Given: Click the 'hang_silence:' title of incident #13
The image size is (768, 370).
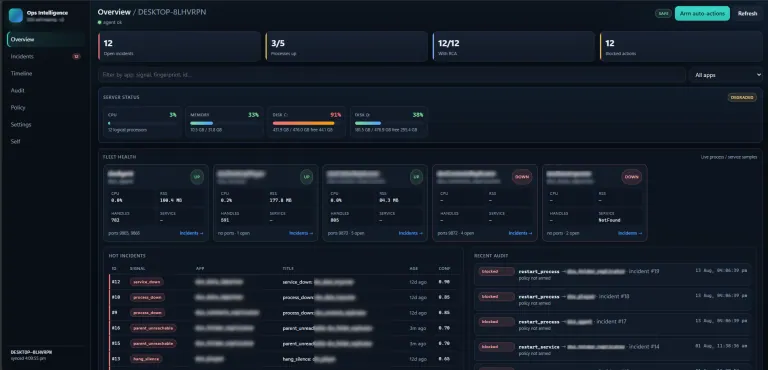Looking at the screenshot, I should [296, 359].
